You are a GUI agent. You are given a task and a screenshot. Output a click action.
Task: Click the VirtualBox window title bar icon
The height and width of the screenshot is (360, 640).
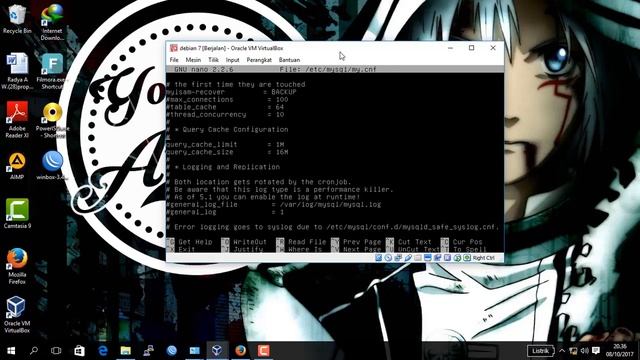(173, 48)
